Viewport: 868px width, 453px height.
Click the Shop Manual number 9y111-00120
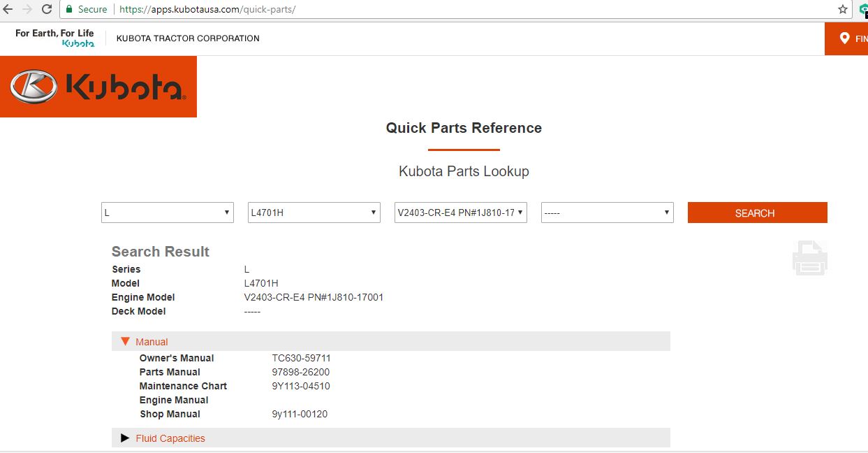pos(300,414)
